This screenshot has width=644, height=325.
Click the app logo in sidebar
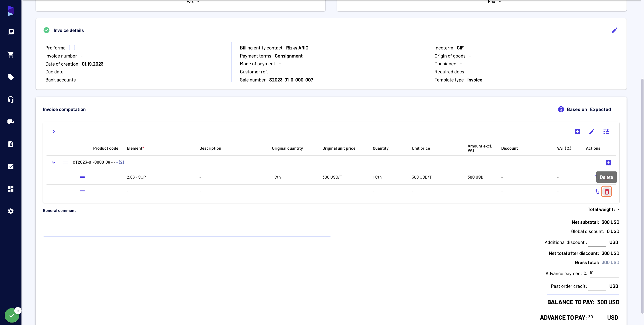pos(11,11)
